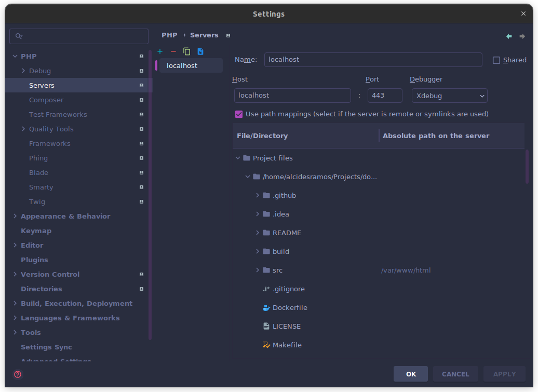This screenshot has width=538, height=392.
Task: Expand the Editor section
Action: click(x=15, y=245)
